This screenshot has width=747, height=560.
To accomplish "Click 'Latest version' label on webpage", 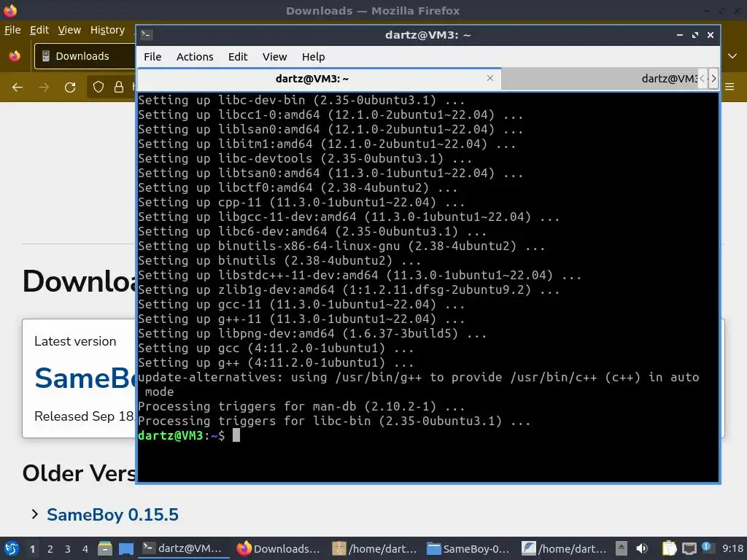I will point(75,341).
